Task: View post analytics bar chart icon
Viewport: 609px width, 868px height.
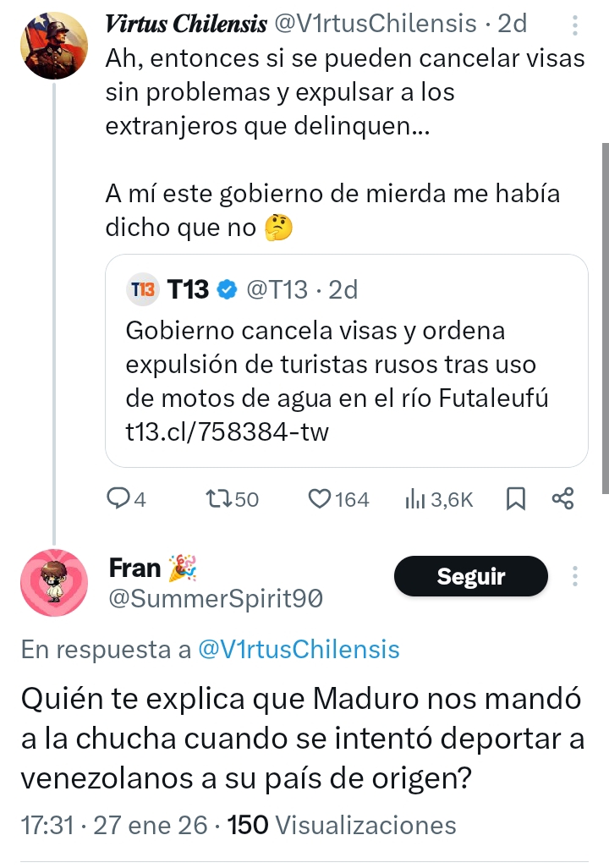Action: pos(415,499)
